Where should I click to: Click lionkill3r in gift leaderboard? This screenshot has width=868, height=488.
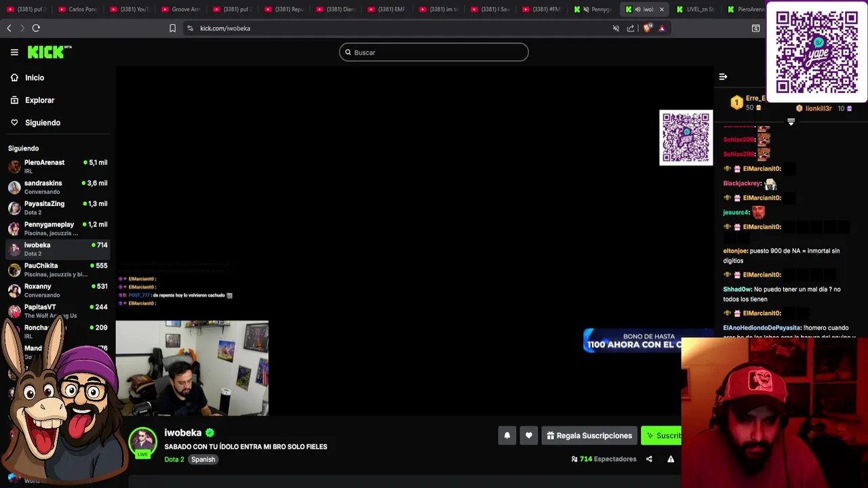pos(818,108)
